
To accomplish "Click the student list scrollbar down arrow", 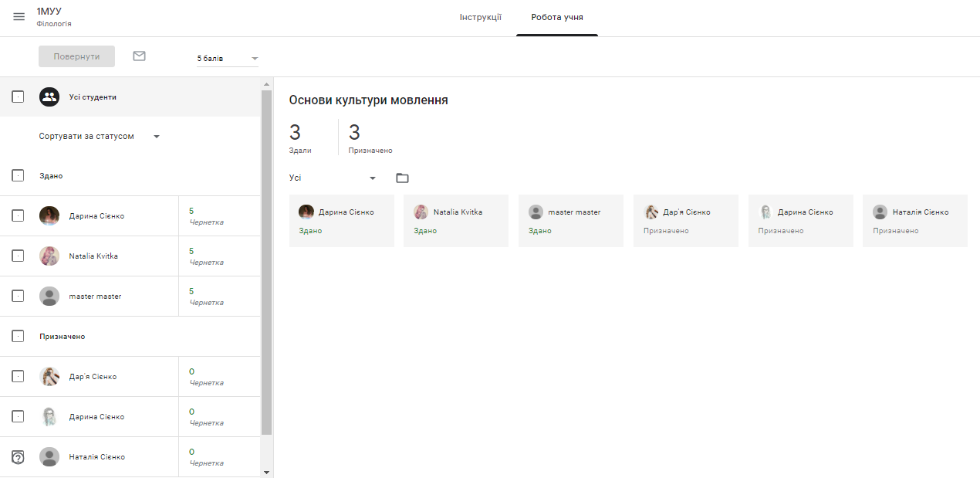I will tap(267, 472).
